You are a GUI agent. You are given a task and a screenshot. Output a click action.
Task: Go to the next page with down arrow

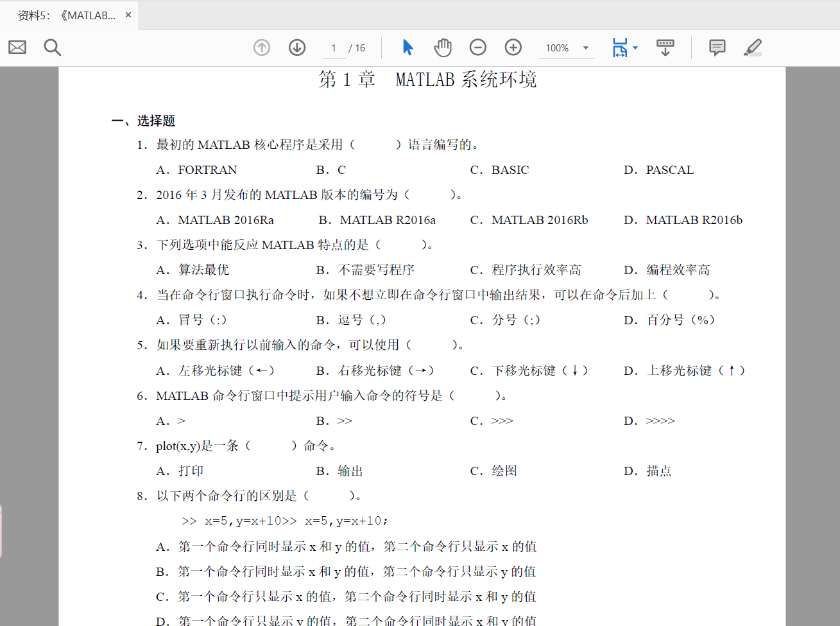point(297,48)
